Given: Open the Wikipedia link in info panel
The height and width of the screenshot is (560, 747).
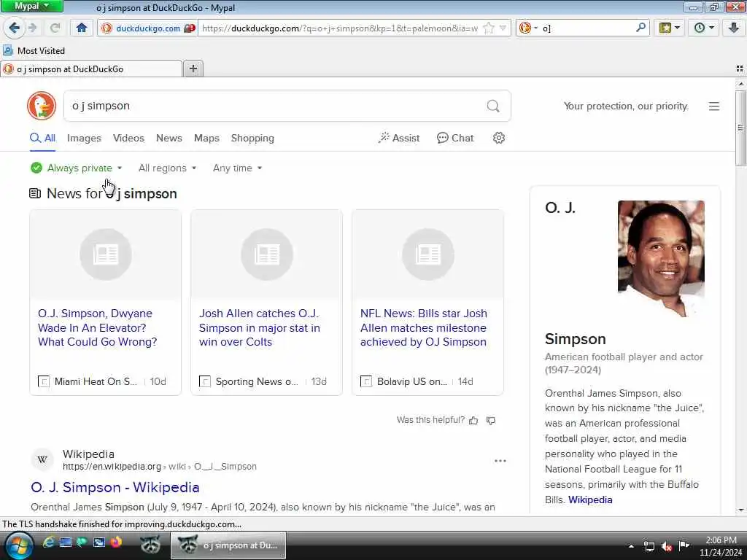Looking at the screenshot, I should (x=590, y=499).
